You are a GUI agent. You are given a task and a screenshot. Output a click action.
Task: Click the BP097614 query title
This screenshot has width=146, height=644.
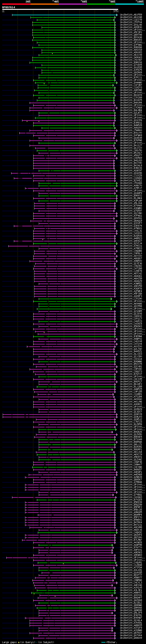click(x=8, y=8)
